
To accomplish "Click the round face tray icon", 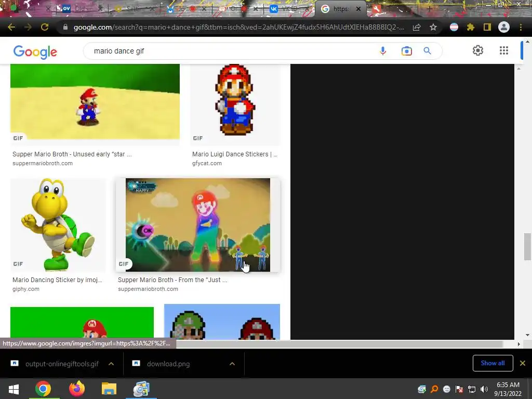I will [x=446, y=389].
